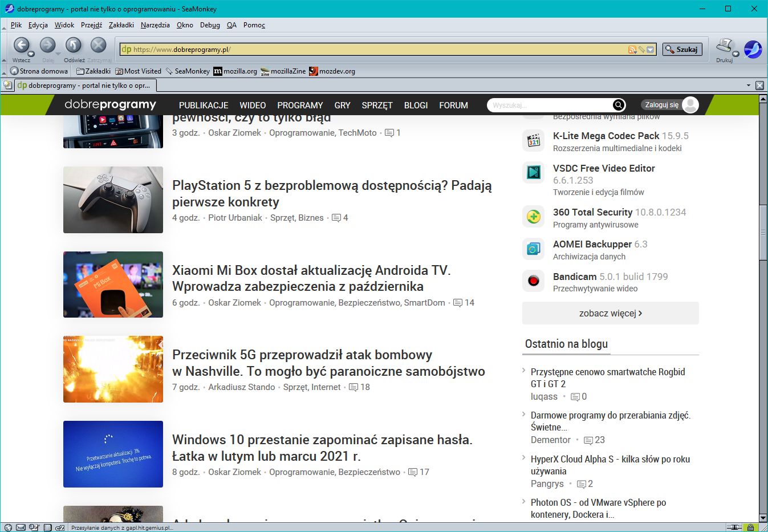Open the Bandicam program icon
Screen dimensions: 768x532
pyautogui.click(x=534, y=281)
